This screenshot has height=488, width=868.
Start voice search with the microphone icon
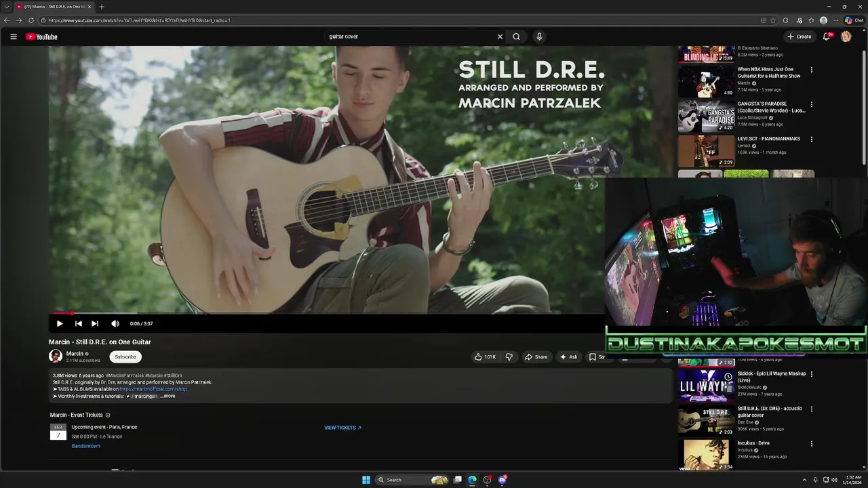(539, 37)
